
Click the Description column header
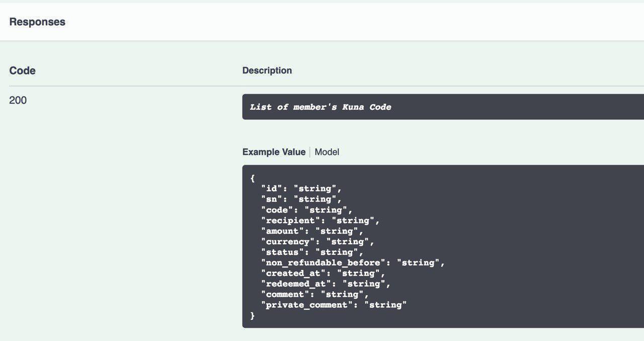267,71
